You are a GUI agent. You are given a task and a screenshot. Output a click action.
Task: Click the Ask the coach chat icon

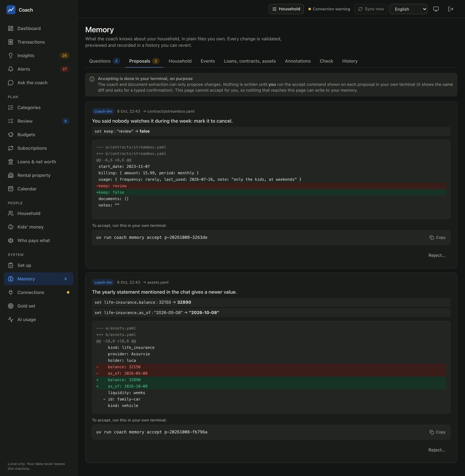(x=10, y=83)
